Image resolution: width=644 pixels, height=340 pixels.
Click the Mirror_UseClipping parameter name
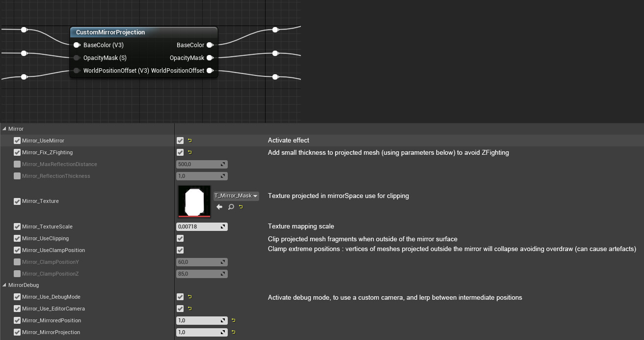click(45, 238)
